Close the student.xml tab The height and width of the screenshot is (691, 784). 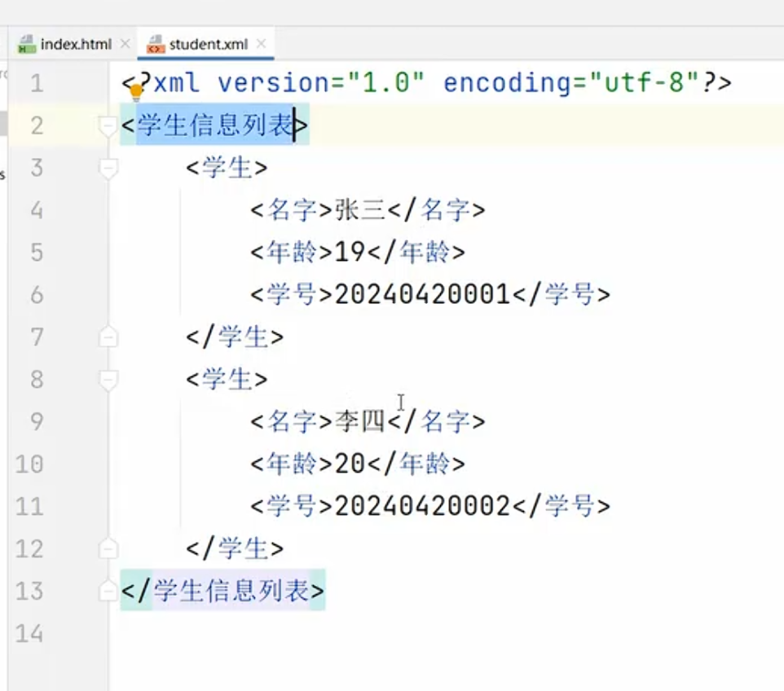point(262,44)
